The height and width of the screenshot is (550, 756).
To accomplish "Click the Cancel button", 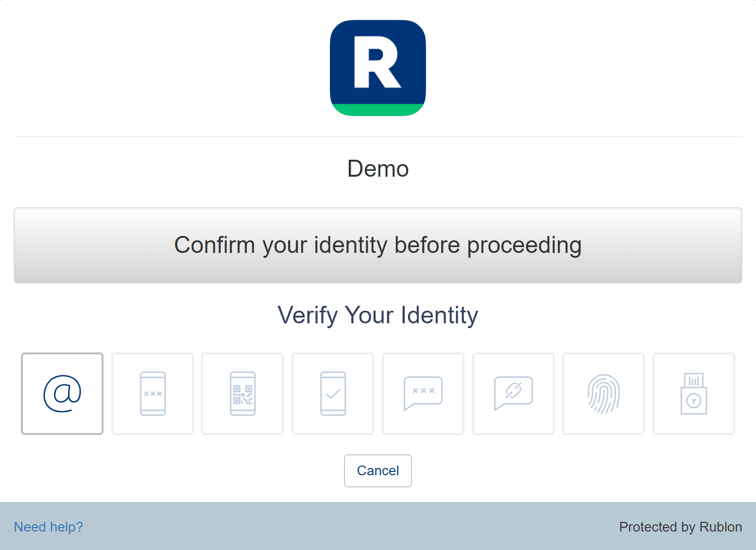I will [x=378, y=471].
